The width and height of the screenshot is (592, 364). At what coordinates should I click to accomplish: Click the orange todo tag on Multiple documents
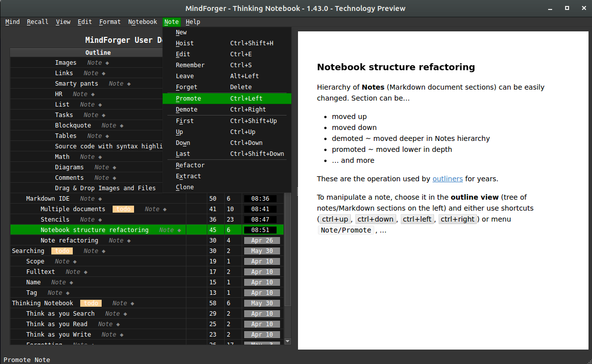point(123,209)
